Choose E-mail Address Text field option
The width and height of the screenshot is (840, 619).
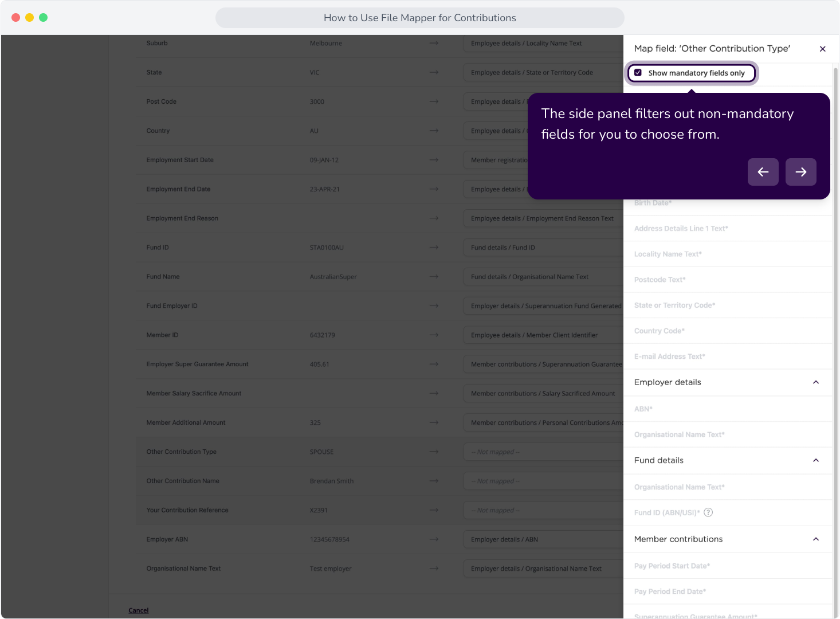[x=728, y=356]
